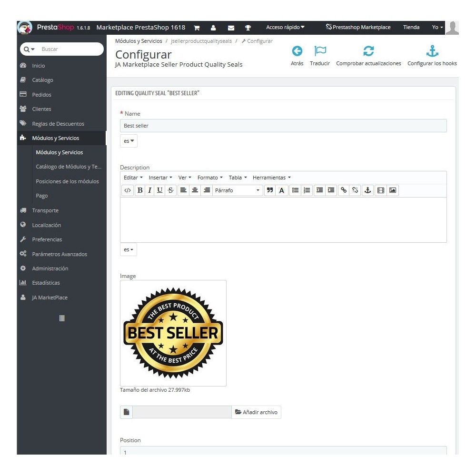Screen dimensions: 476x476
Task: Open the source code view in the editor
Action: pyautogui.click(x=127, y=190)
